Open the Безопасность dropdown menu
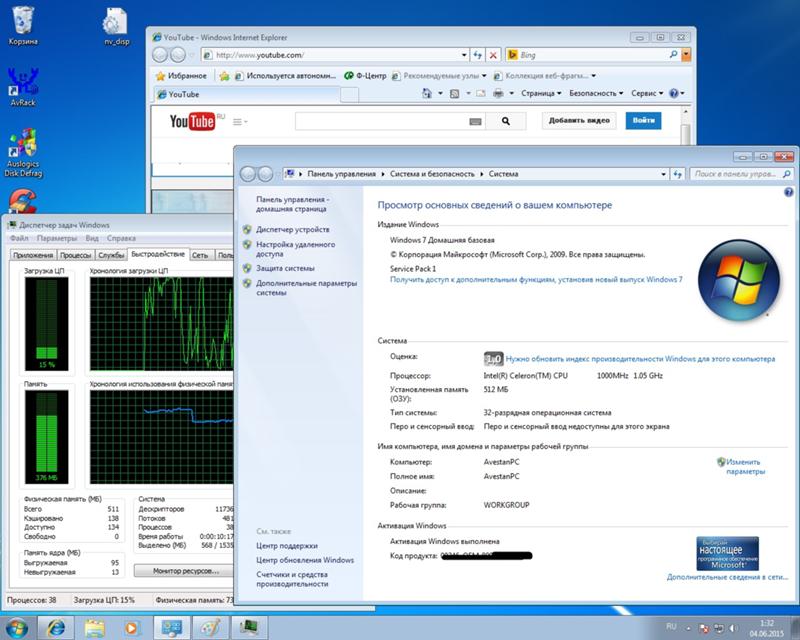Image resolution: width=800 pixels, height=640 pixels. [x=596, y=93]
